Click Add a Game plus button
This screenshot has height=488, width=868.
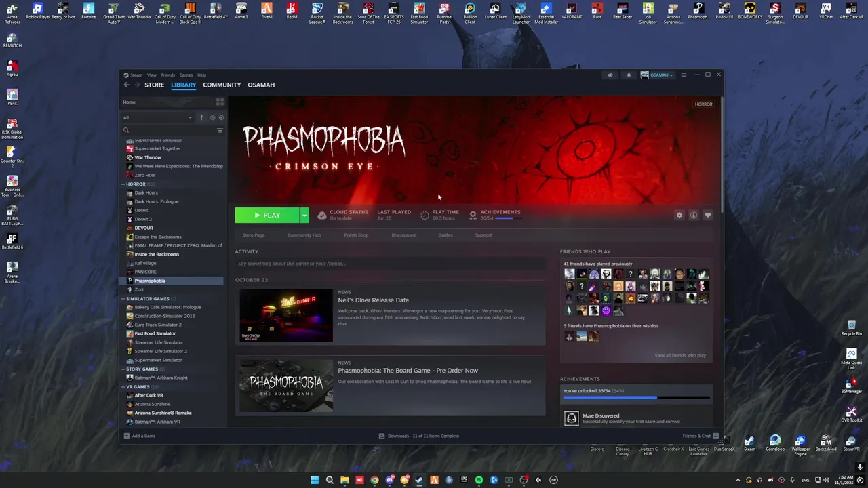click(127, 436)
